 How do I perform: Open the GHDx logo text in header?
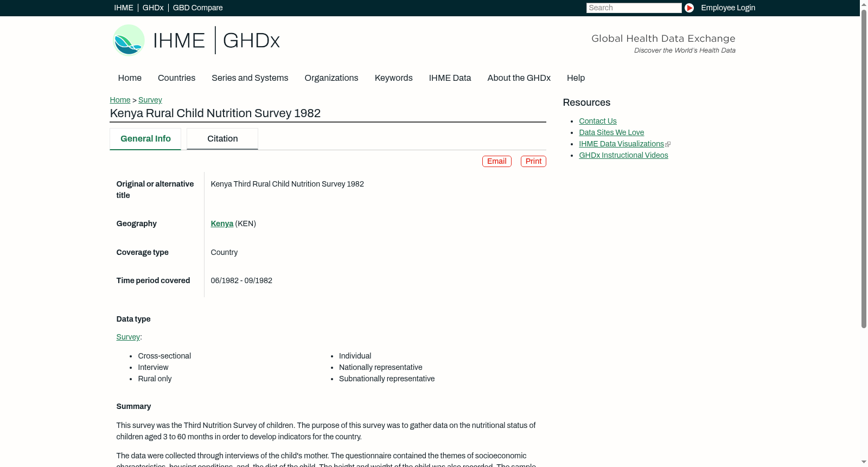pos(251,41)
